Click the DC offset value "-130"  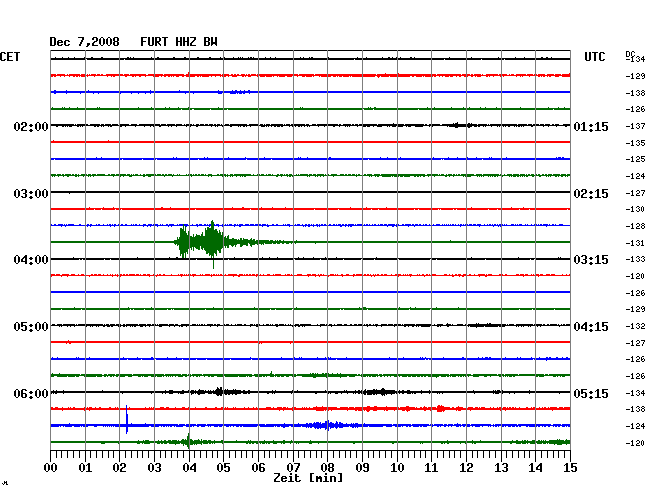(635, 209)
